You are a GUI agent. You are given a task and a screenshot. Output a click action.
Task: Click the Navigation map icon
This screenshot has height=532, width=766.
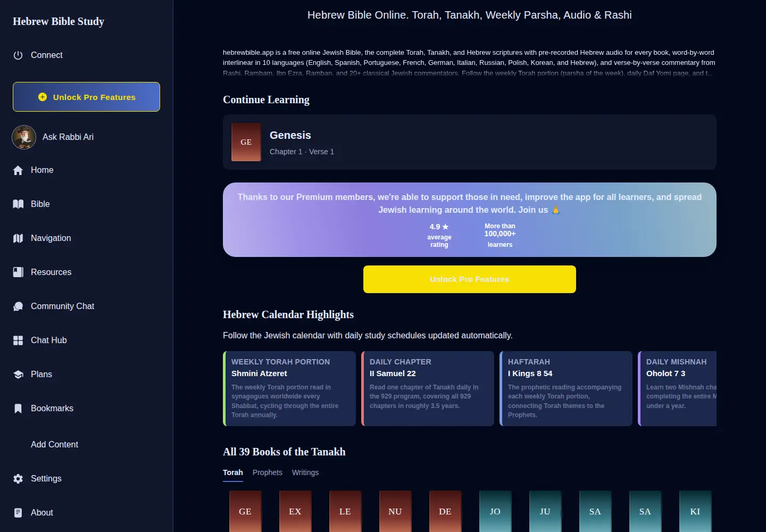coord(18,238)
